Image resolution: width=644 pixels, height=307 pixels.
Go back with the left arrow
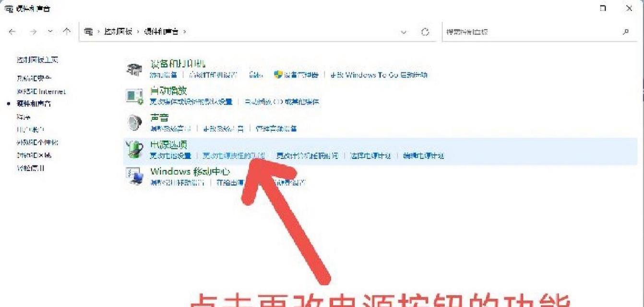(x=12, y=32)
